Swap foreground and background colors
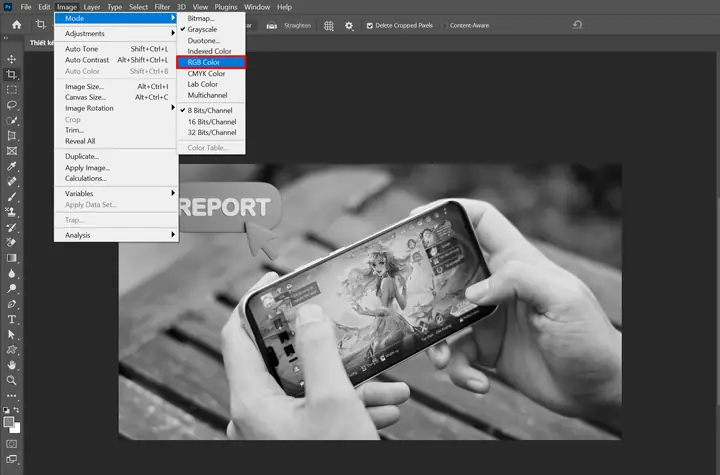The image size is (720, 475). (17, 410)
